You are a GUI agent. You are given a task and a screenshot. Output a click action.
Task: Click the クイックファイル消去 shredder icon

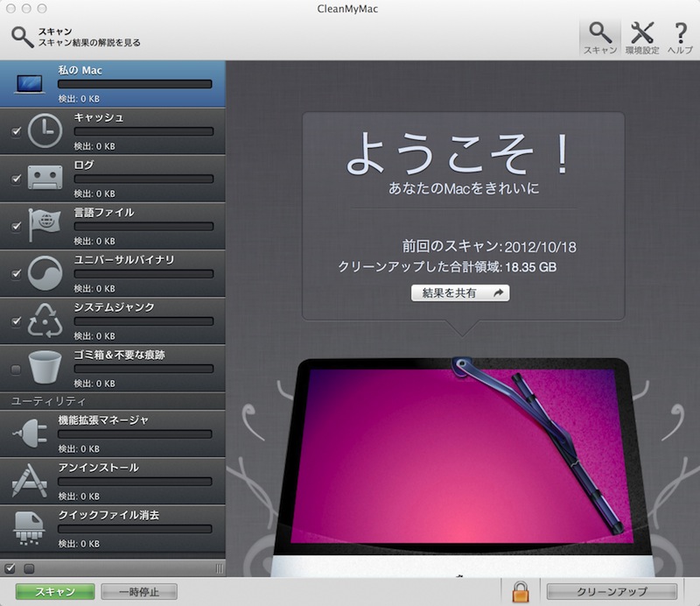pyautogui.click(x=30, y=528)
